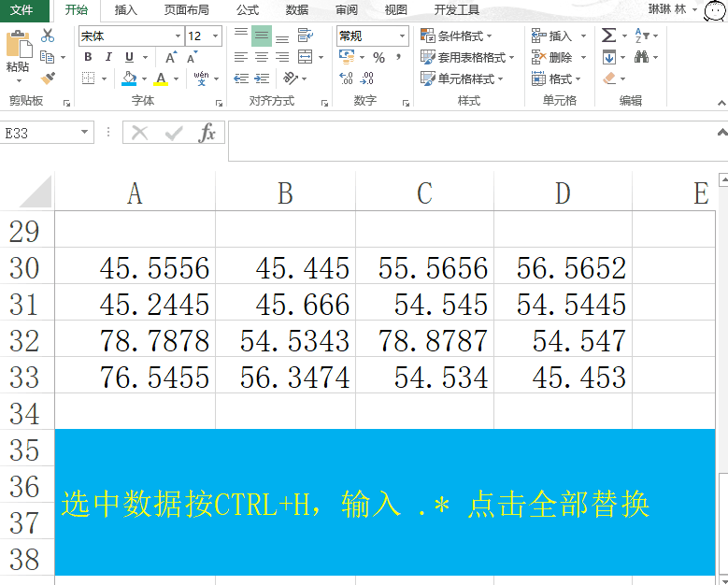This screenshot has width=728, height=585.
Task: Click the Cut scissors icon
Action: (48, 36)
